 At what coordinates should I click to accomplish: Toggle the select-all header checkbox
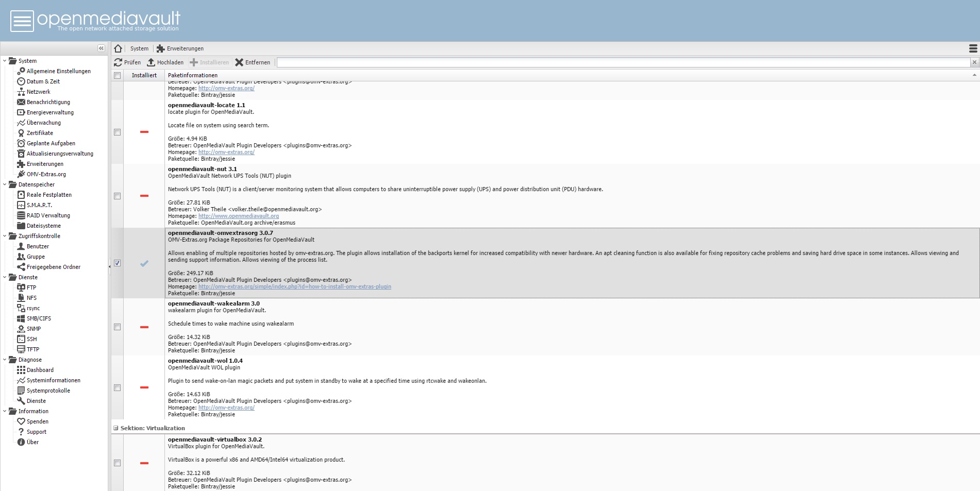pyautogui.click(x=117, y=75)
